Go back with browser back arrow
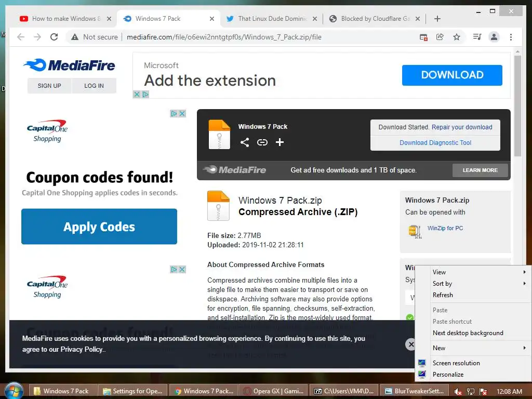 [x=21, y=37]
